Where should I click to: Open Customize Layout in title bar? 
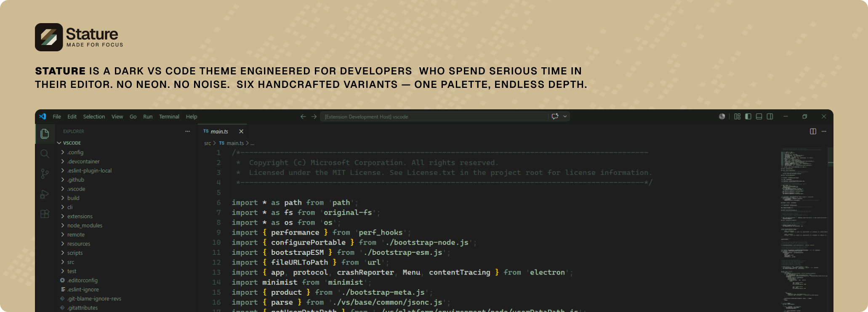pyautogui.click(x=737, y=116)
